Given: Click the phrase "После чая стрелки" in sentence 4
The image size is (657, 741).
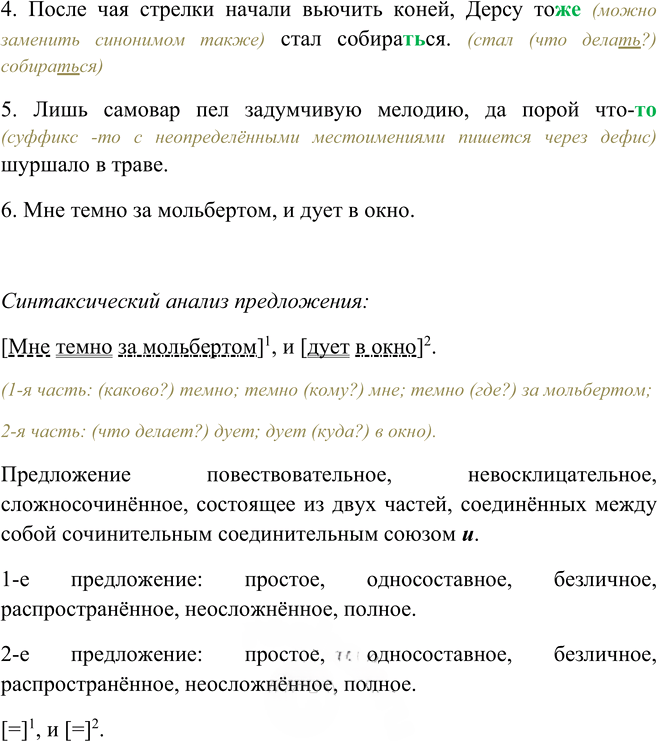Looking at the screenshot, I should (x=121, y=10).
